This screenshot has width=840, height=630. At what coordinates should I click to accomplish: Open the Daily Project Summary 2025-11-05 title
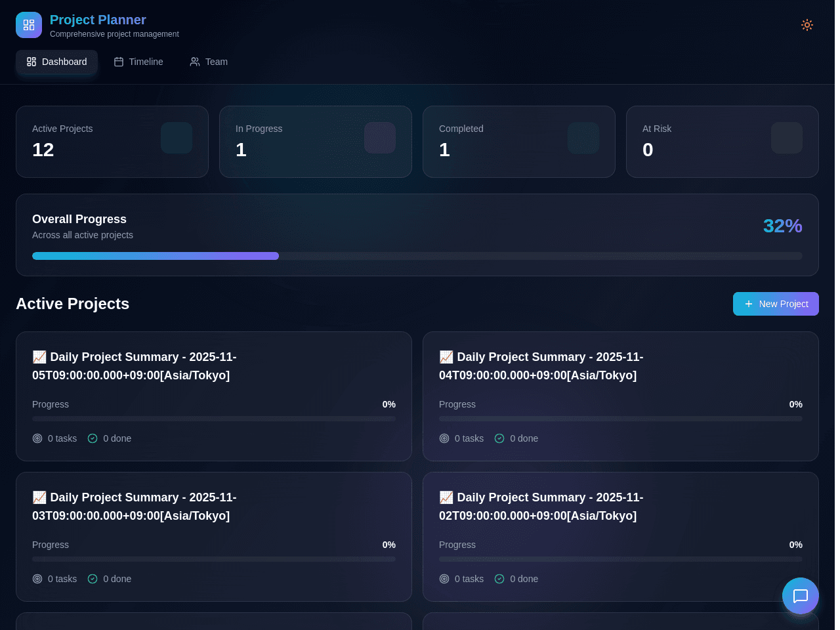click(x=135, y=366)
